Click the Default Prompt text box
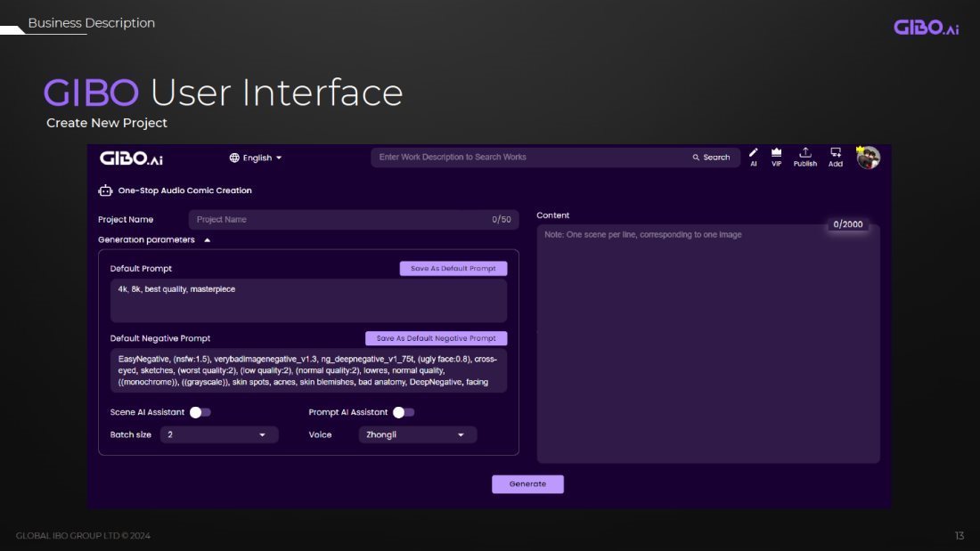 309,301
